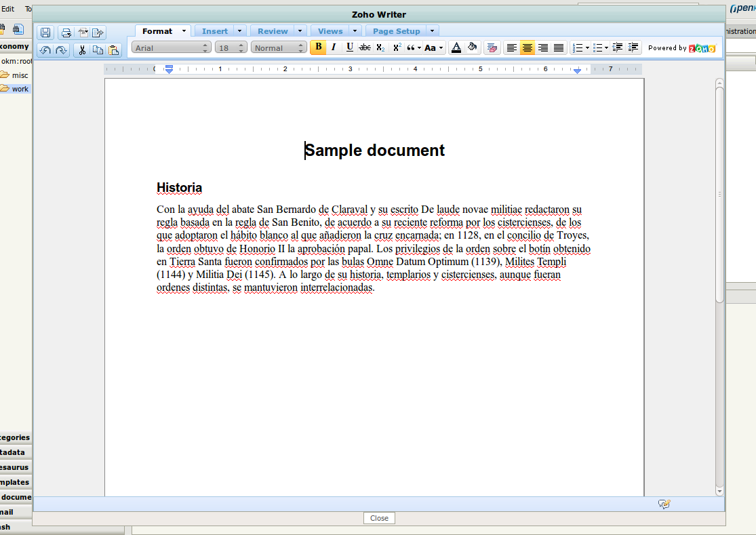756x535 pixels.
Task: Expand the Views tab dropdown arrow
Action: (355, 31)
